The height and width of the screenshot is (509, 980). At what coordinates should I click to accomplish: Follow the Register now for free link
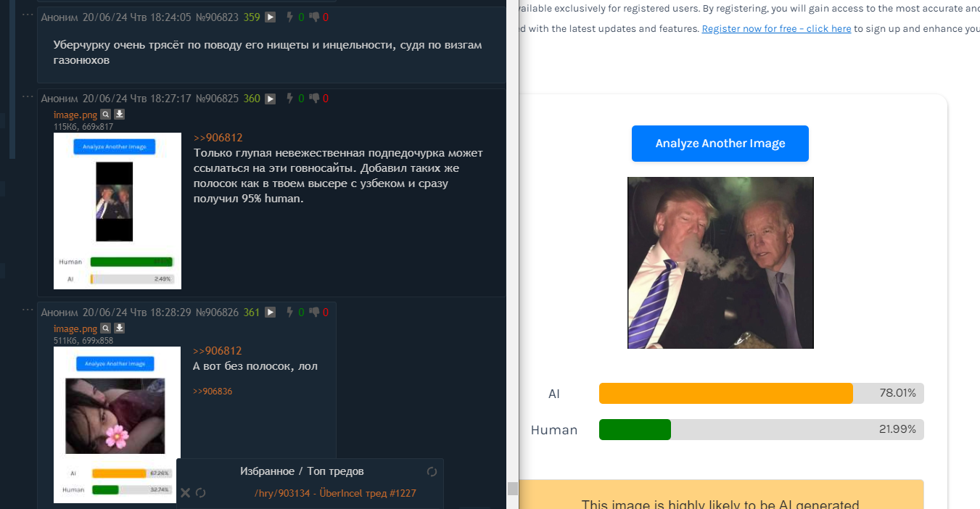pyautogui.click(x=776, y=29)
